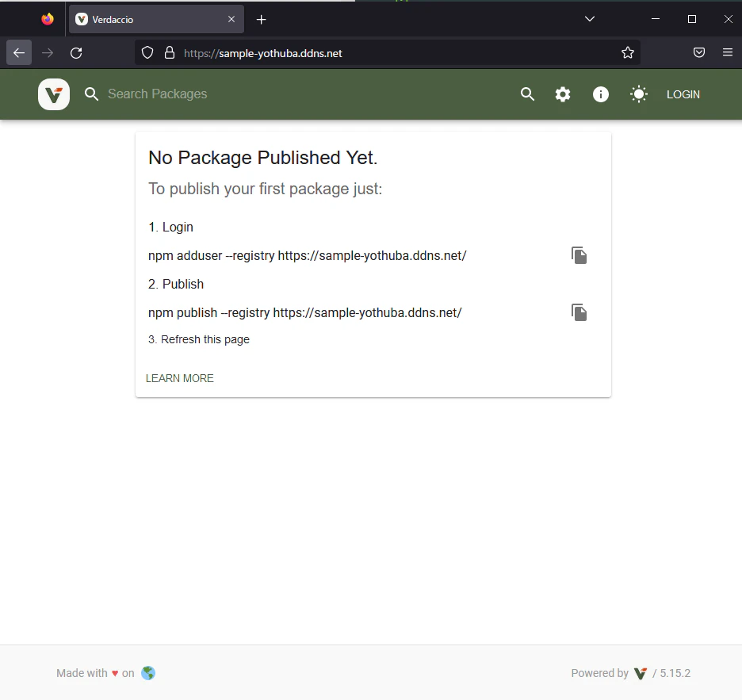Save to Pocket using the Pocket icon
The height and width of the screenshot is (700, 742).
click(x=699, y=52)
